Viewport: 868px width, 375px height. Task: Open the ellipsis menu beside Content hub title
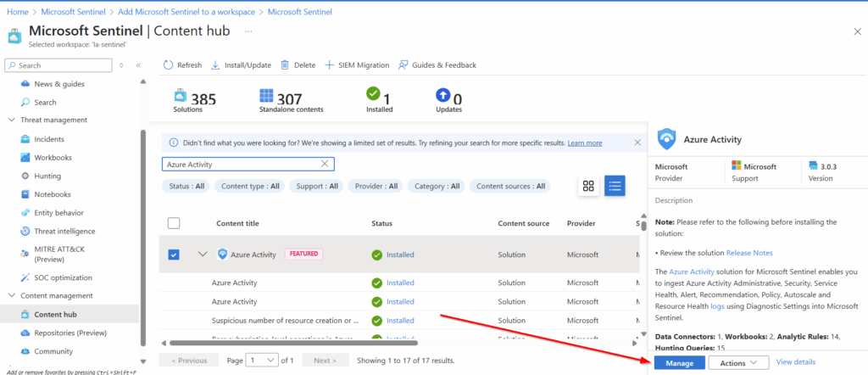click(248, 31)
